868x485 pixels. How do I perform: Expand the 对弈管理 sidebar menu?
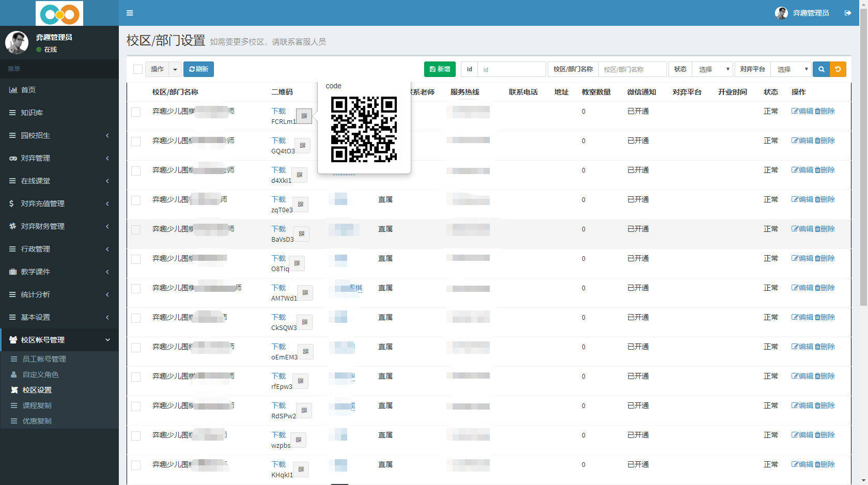pos(59,158)
